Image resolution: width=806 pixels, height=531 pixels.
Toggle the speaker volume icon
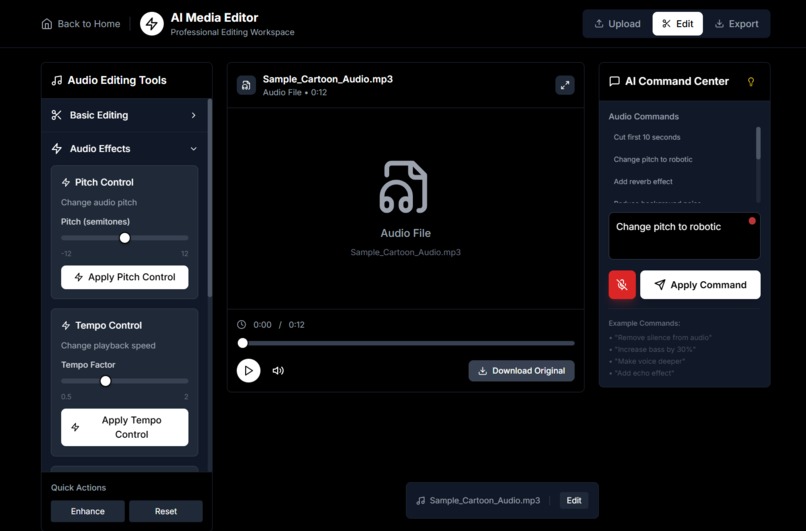coord(278,371)
